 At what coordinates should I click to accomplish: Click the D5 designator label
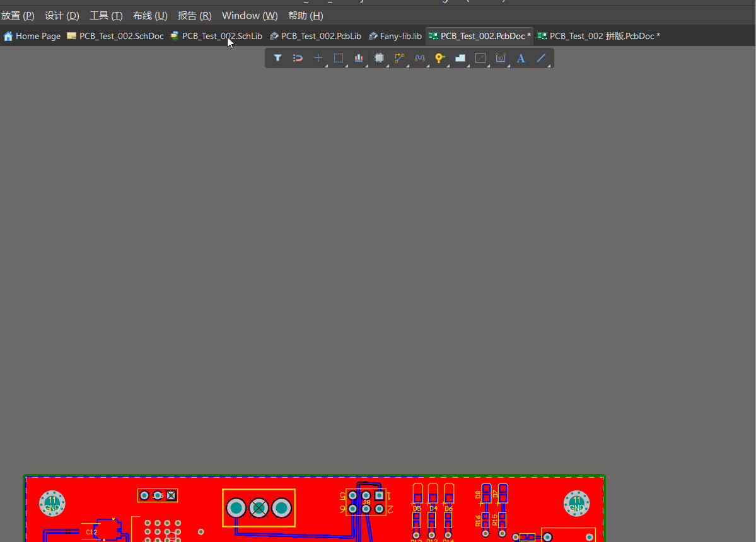click(x=417, y=509)
